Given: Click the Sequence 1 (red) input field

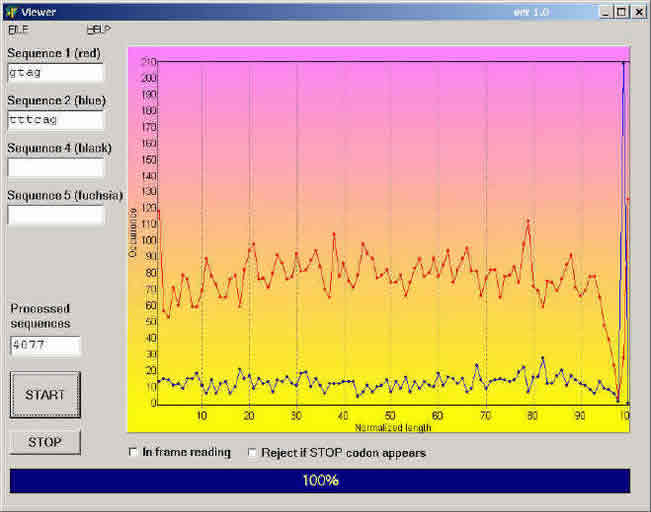Looking at the screenshot, I should (x=55, y=73).
